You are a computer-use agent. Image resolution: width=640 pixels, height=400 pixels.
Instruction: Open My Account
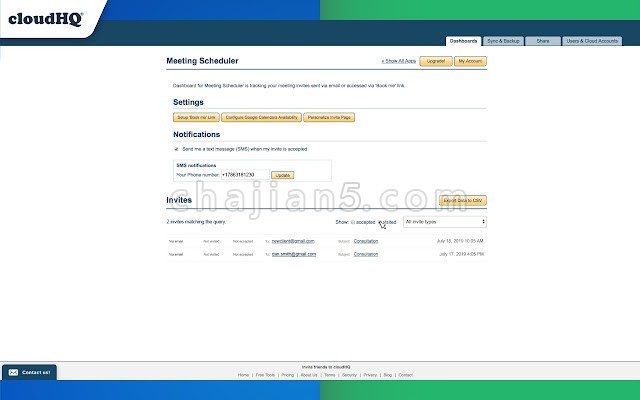tap(470, 61)
